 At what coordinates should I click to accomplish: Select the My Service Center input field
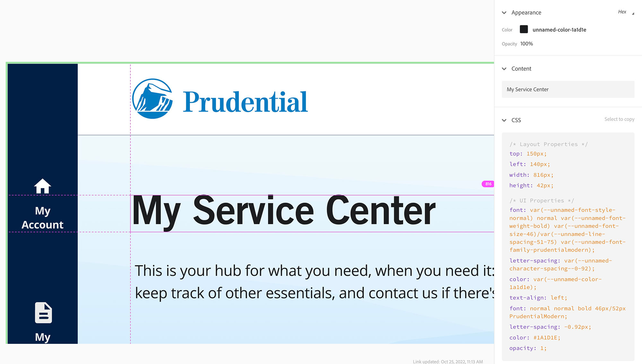[x=568, y=89]
